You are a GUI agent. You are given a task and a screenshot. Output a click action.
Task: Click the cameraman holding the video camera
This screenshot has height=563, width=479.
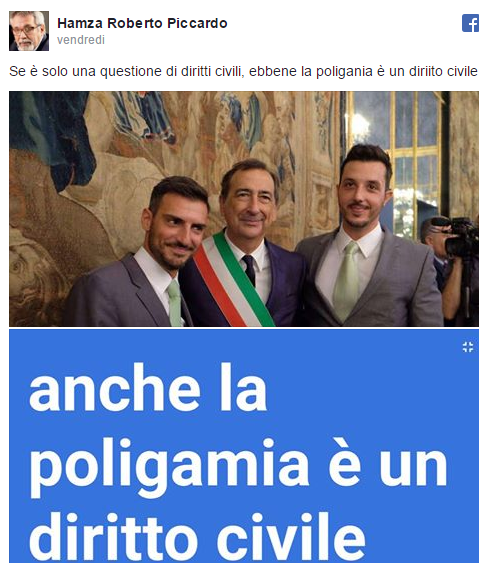456,266
